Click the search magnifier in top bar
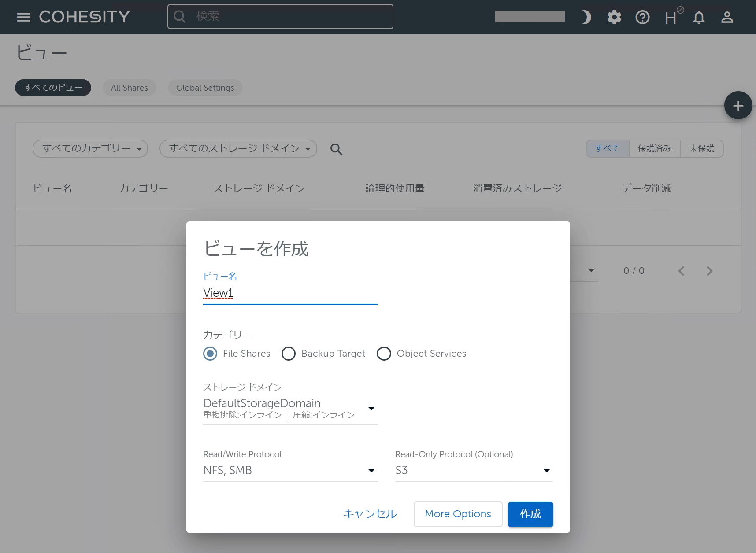Viewport: 756px width, 553px height. click(179, 16)
